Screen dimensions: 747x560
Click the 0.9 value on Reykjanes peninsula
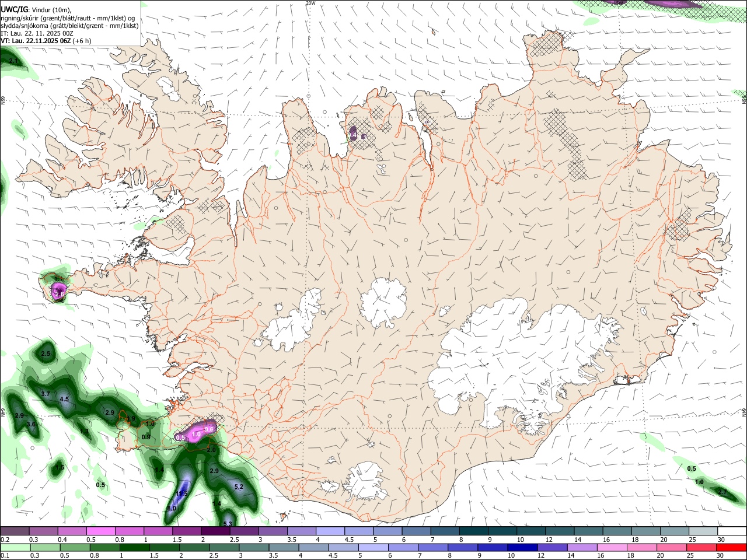146,437
